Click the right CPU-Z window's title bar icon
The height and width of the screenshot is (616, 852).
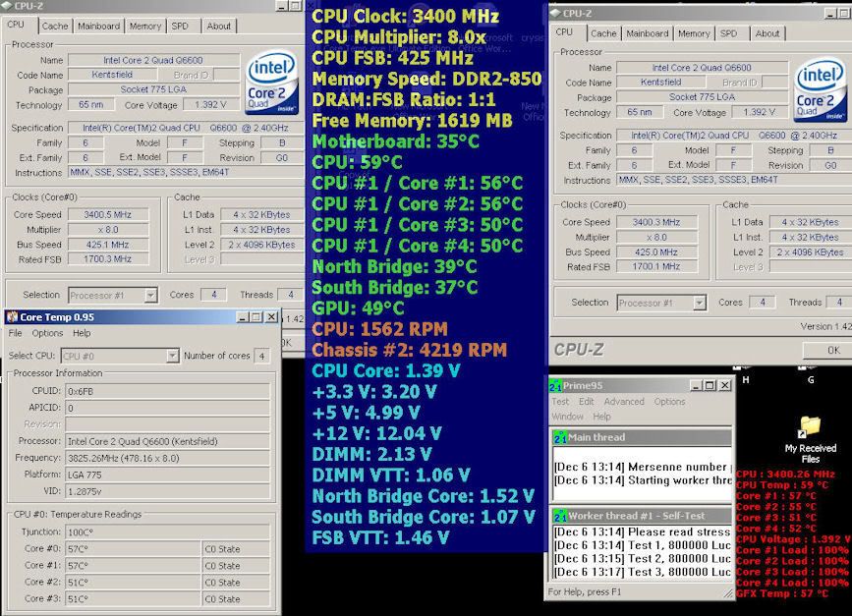click(x=556, y=13)
